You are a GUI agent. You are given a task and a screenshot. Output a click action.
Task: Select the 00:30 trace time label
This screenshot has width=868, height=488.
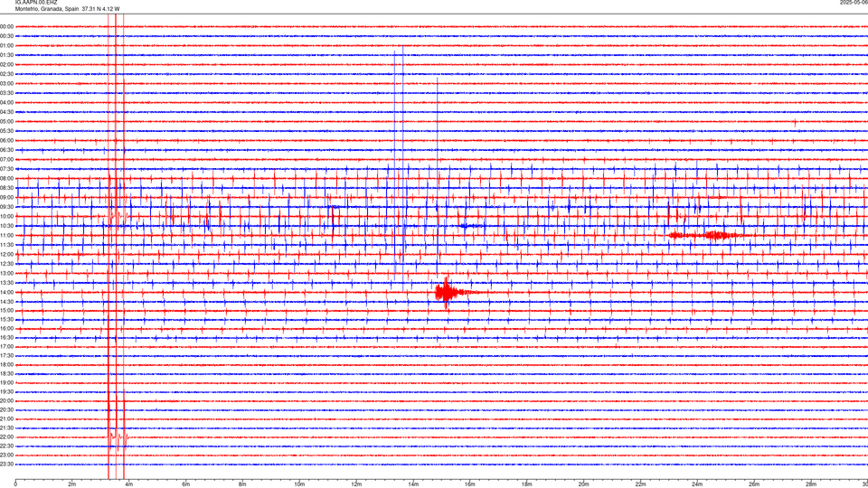point(7,36)
